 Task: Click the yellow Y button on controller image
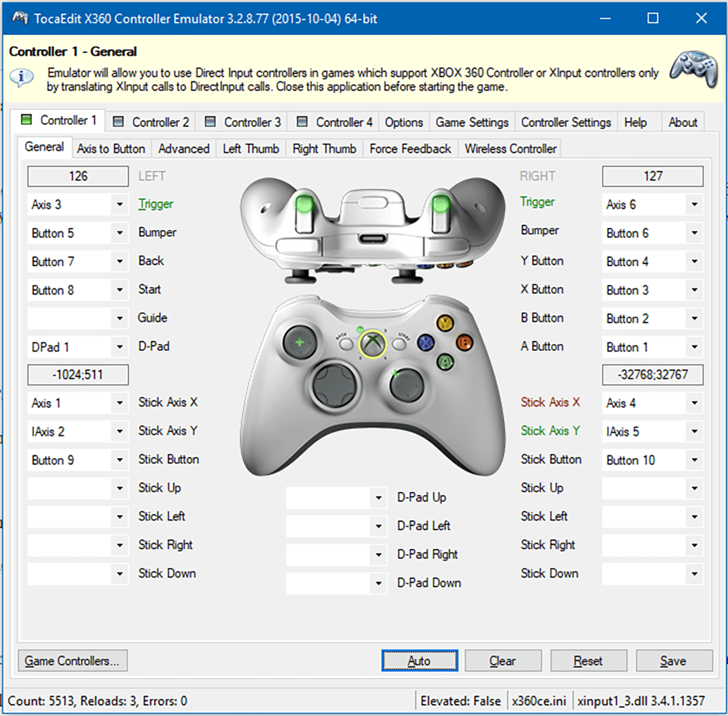pyautogui.click(x=445, y=322)
